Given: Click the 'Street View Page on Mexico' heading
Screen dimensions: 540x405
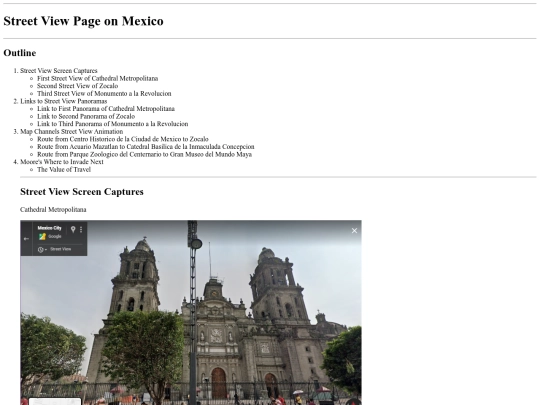Looking at the screenshot, I should (x=83, y=21).
